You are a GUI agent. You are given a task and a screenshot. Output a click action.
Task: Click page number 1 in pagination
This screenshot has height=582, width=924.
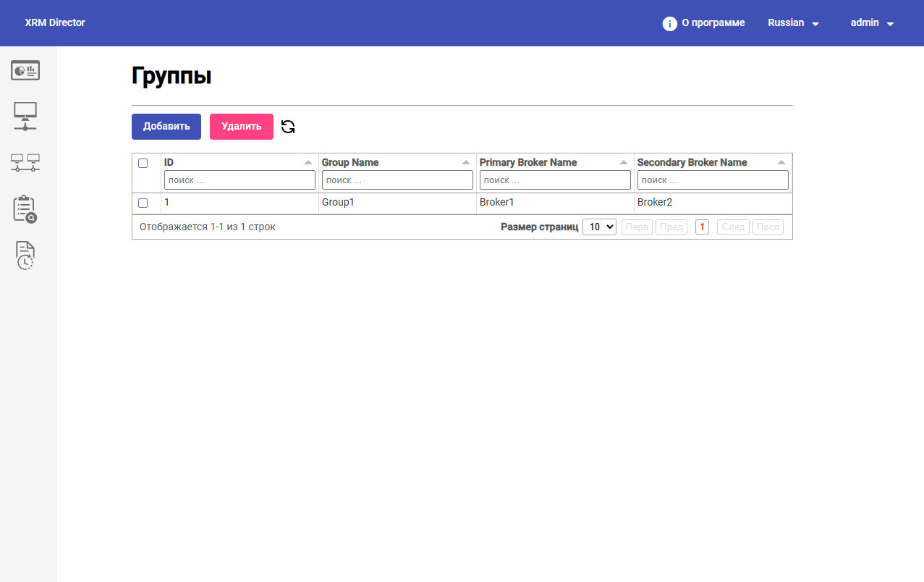[x=702, y=227]
